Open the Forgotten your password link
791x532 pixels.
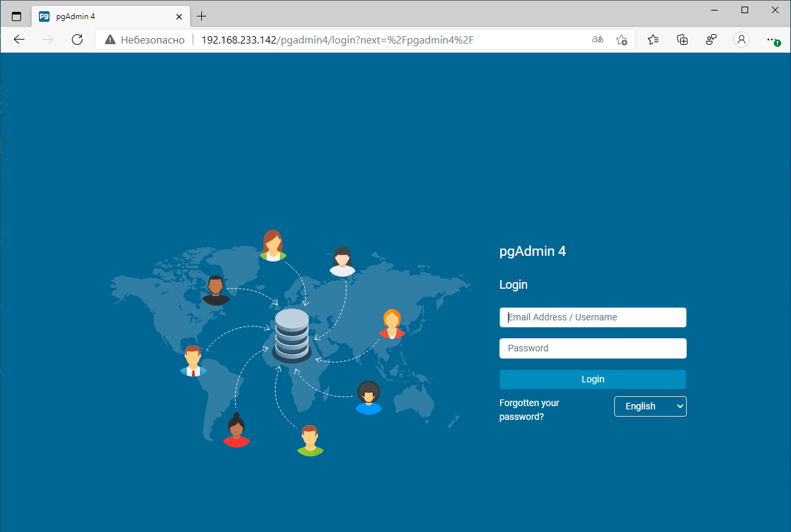pos(529,409)
